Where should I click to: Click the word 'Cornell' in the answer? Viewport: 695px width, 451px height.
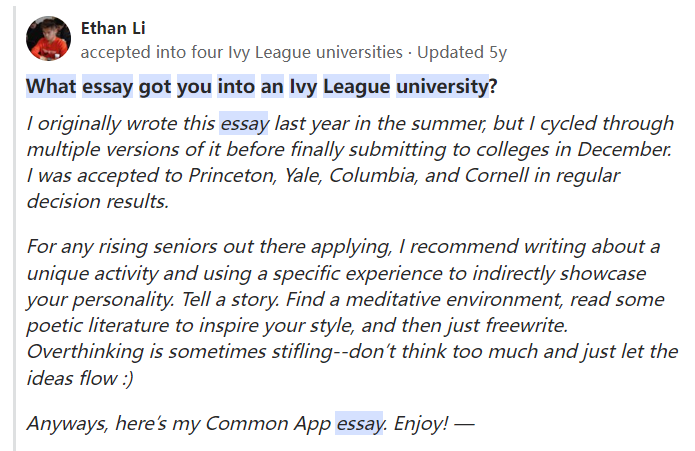tap(496, 175)
